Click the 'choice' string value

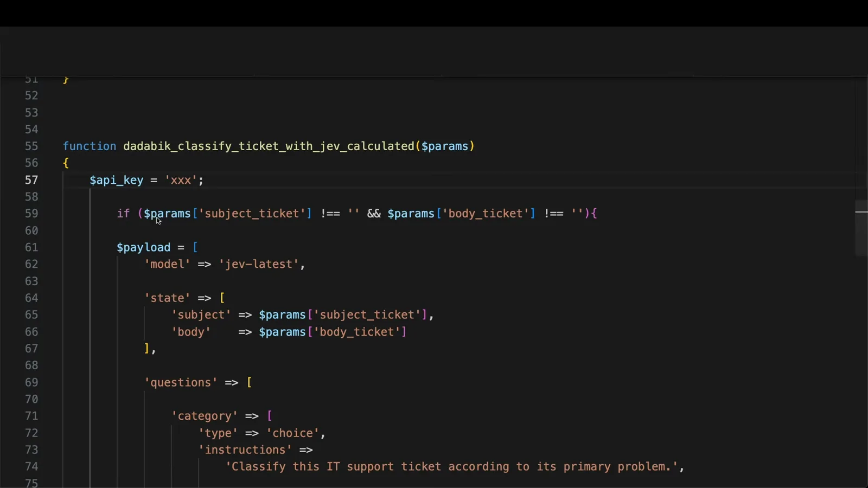[x=292, y=433]
